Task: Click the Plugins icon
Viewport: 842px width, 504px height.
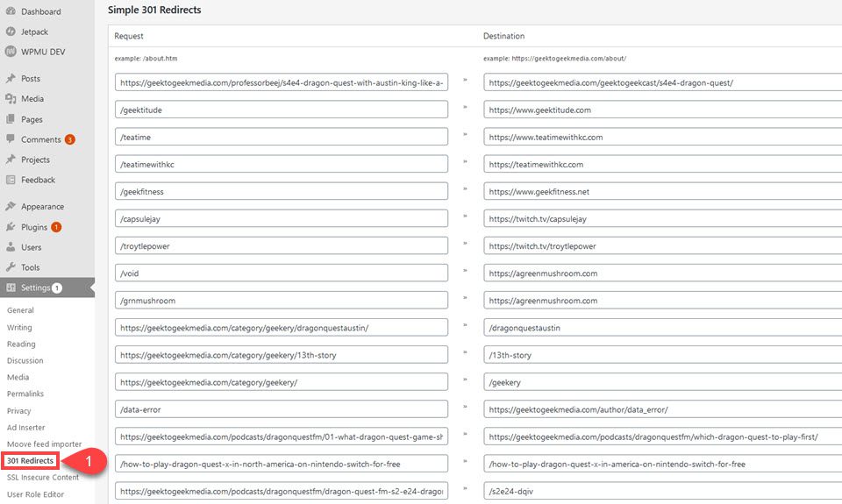Action: pos(11,227)
